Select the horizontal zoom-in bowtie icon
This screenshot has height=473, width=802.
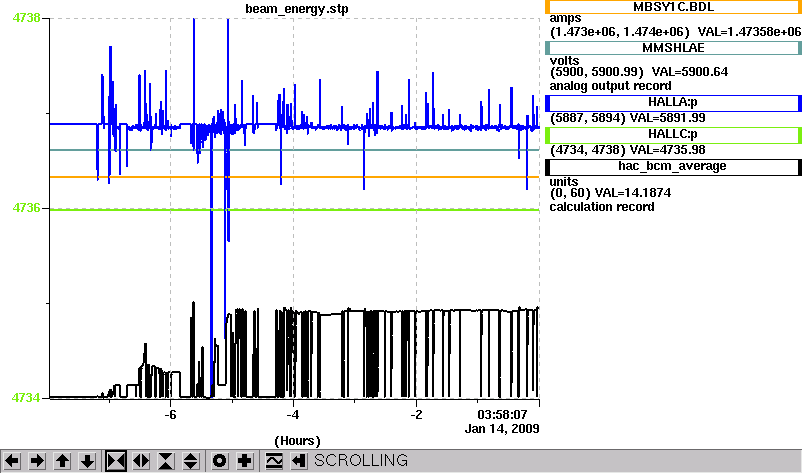(x=116, y=461)
